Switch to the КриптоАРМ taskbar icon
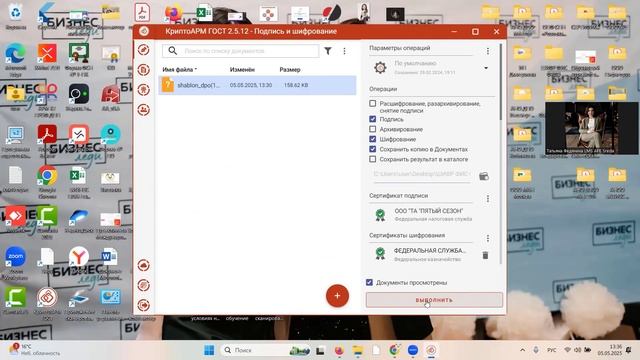Image resolution: width=640 pixels, height=360 pixels. coord(431,350)
